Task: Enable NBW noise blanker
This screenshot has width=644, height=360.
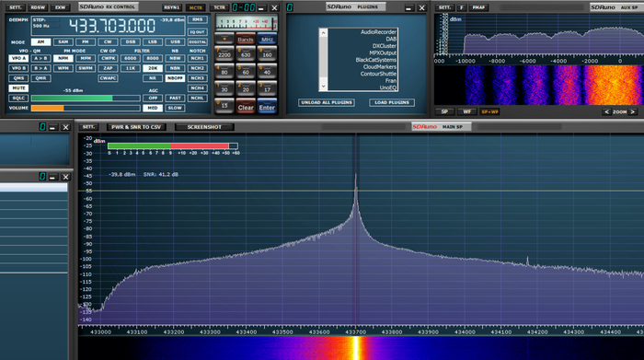Action: point(175,58)
